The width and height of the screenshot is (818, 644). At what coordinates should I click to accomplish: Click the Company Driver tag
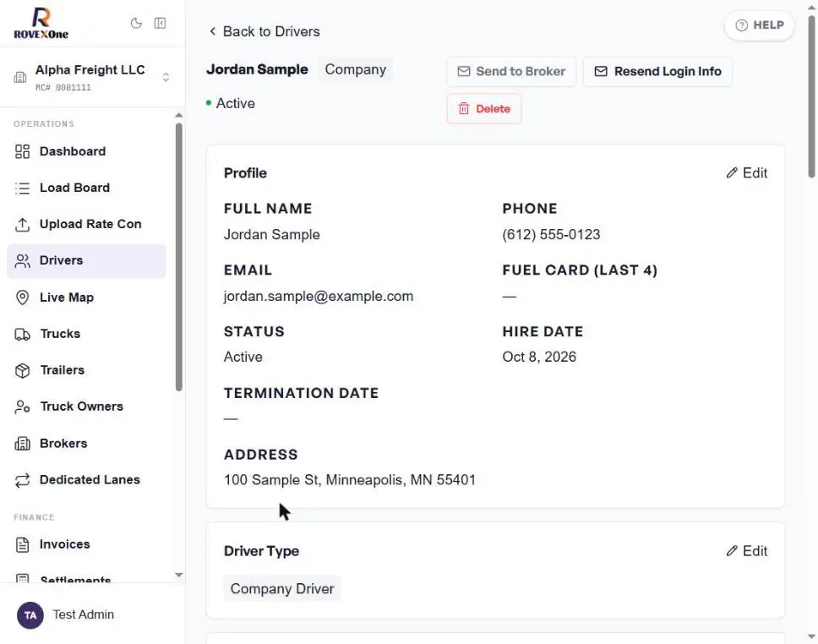point(282,589)
